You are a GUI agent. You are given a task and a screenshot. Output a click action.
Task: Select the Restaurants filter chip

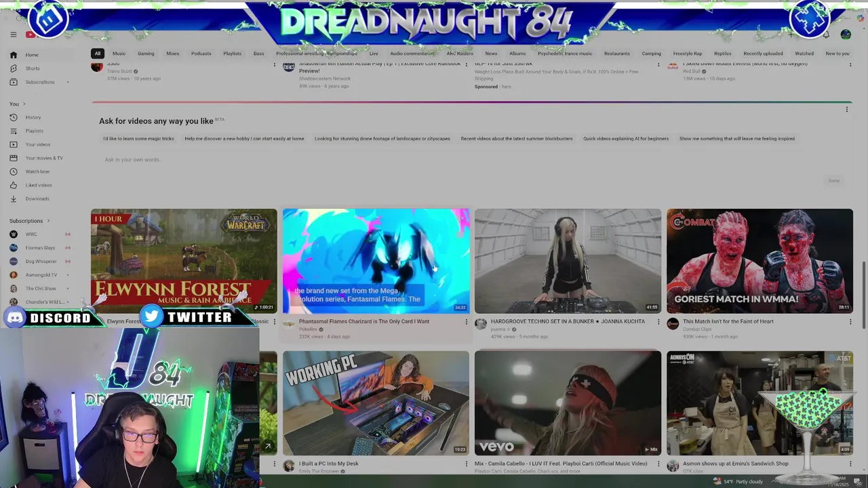coord(617,54)
